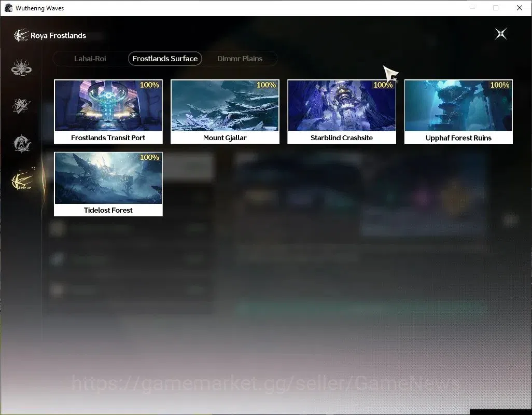Select the highlighted Roya Frostlands sidebar emblem
Screen dimensions: 532x415
pos(22,181)
